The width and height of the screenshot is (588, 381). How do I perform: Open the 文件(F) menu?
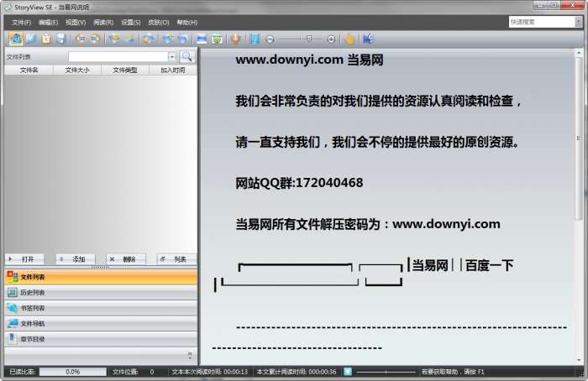tap(21, 23)
